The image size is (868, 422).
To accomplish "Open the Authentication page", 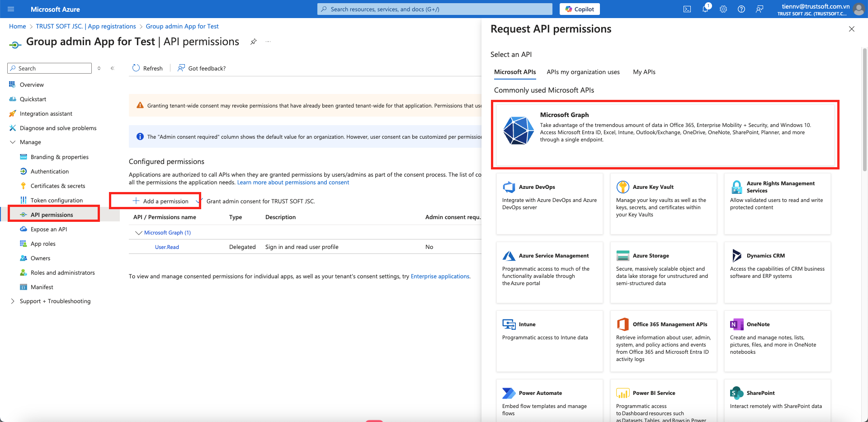I will click(50, 171).
